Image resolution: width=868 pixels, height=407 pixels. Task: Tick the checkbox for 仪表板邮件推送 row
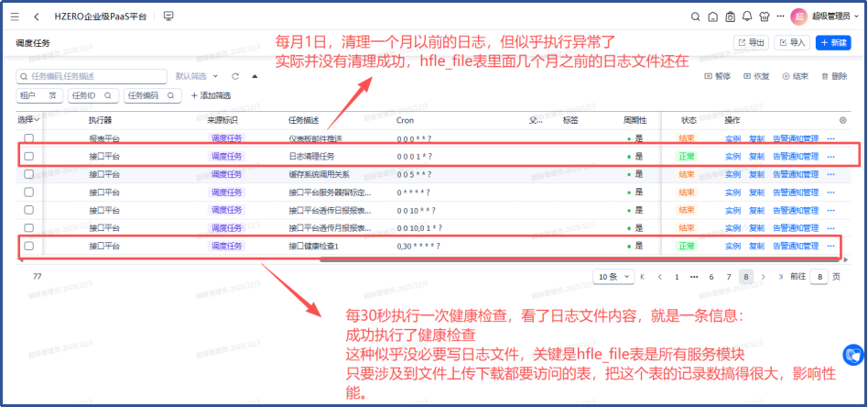(29, 138)
